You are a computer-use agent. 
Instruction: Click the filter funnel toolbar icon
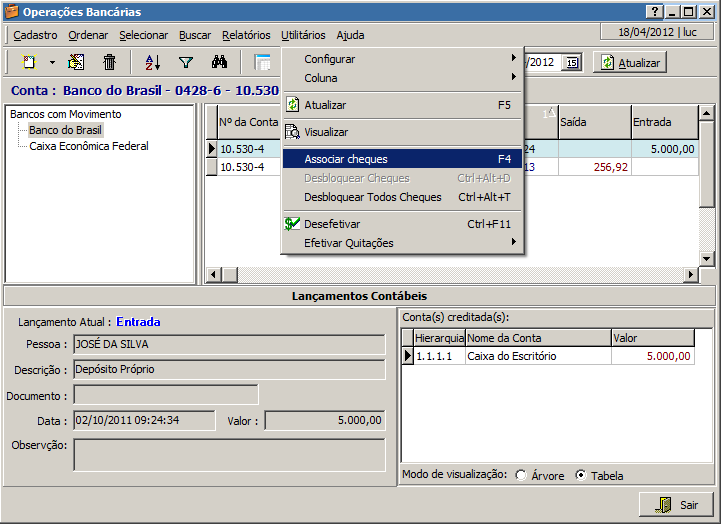click(185, 62)
